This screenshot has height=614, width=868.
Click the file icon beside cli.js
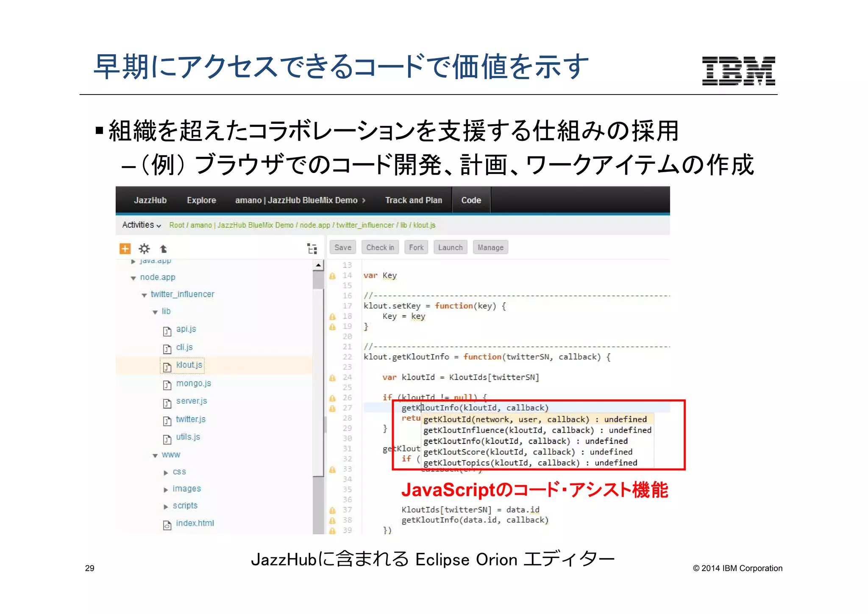[x=167, y=349]
